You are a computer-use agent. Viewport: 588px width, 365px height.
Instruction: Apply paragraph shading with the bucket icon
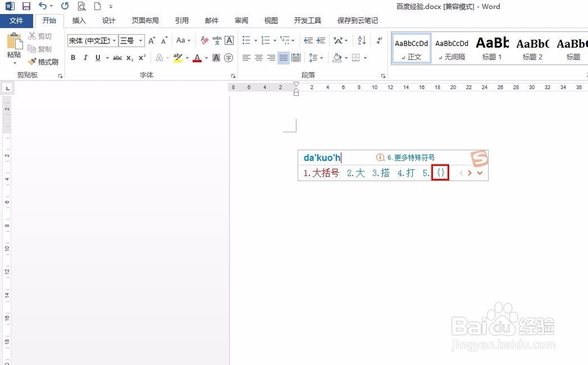coord(338,58)
